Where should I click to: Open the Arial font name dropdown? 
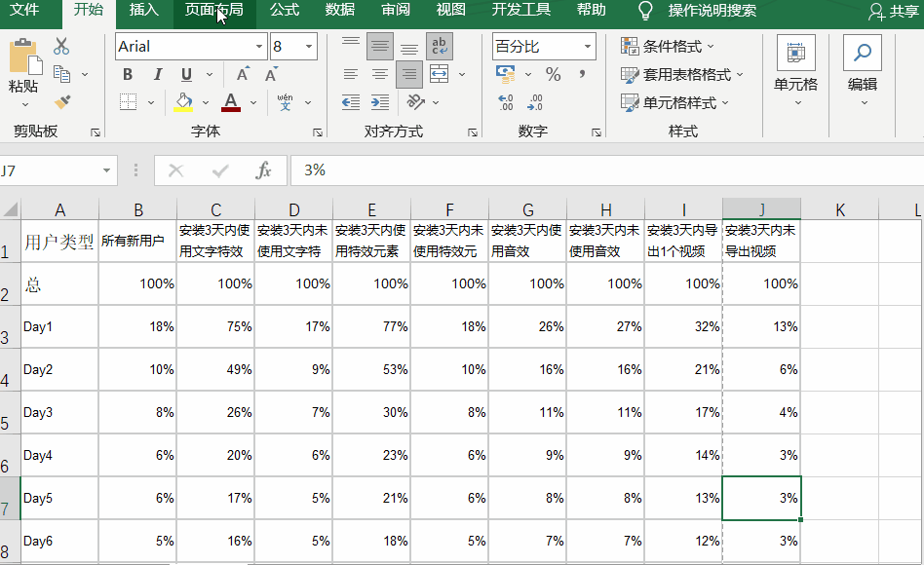tap(258, 47)
